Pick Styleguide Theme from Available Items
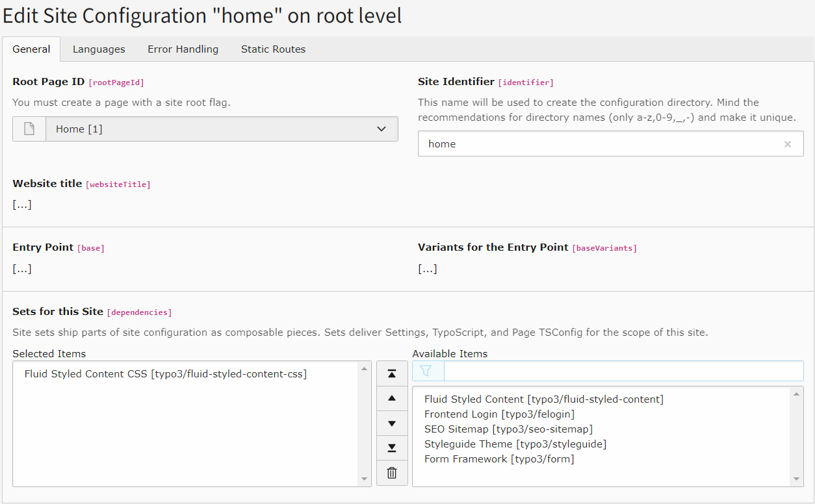The image size is (815, 504). pos(515,444)
